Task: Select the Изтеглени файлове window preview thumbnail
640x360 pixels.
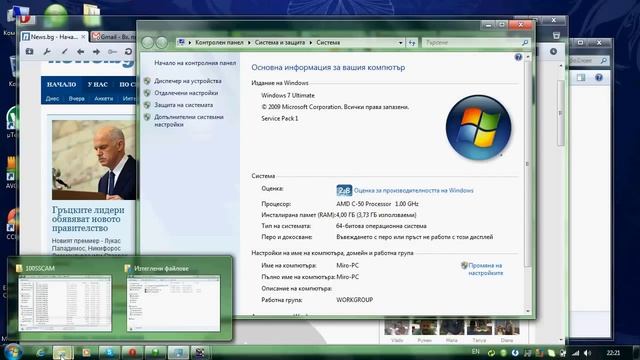Action: click(173, 303)
